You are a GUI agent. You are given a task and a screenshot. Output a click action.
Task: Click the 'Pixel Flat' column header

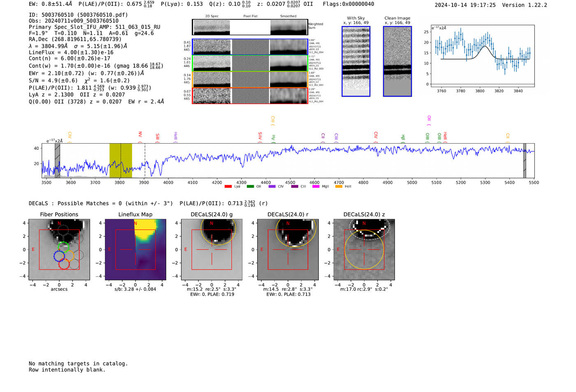click(250, 16)
